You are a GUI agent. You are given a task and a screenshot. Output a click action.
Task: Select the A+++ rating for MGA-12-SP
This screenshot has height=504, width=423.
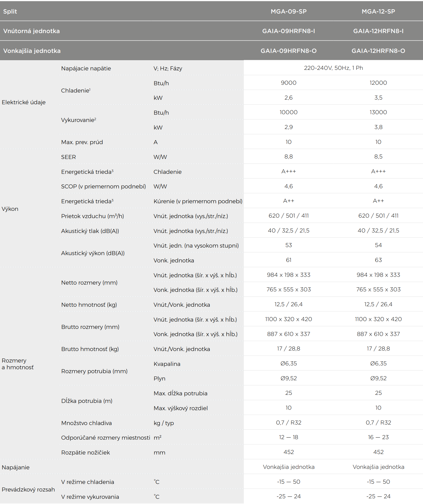pyautogui.click(x=378, y=171)
